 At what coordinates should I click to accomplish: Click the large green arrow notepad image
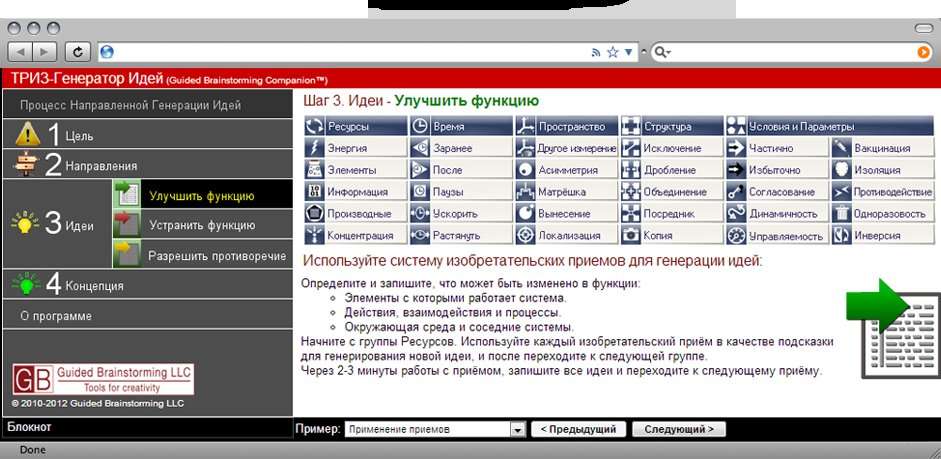pyautogui.click(x=893, y=328)
